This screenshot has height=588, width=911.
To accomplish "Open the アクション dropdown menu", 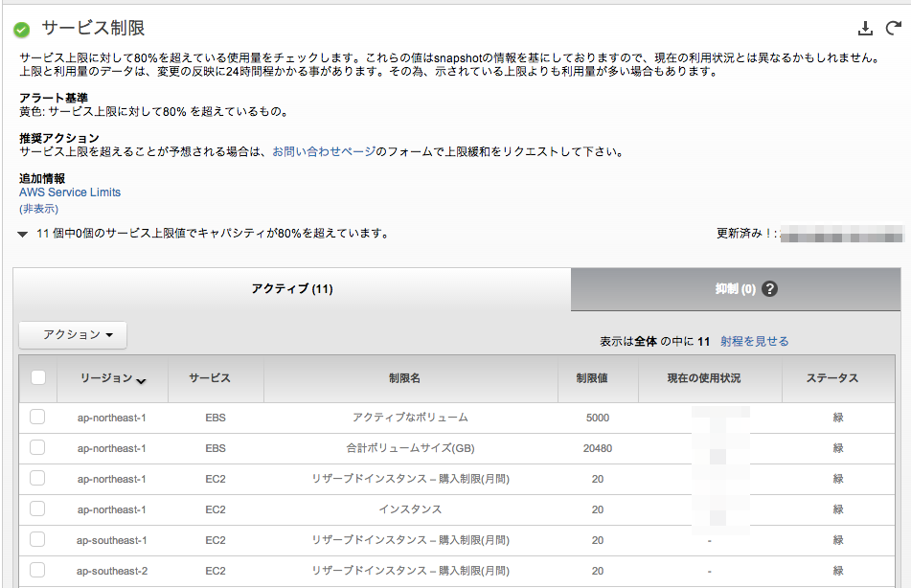I will coord(73,334).
